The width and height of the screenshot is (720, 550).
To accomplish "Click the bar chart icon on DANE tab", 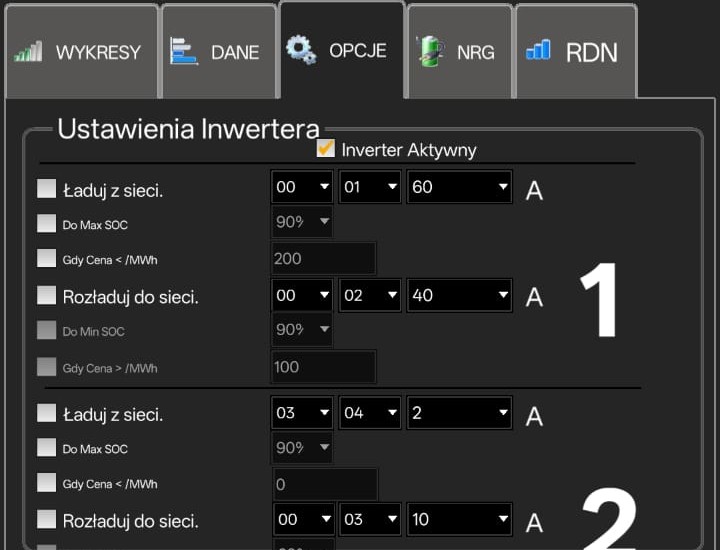I will pos(184,51).
